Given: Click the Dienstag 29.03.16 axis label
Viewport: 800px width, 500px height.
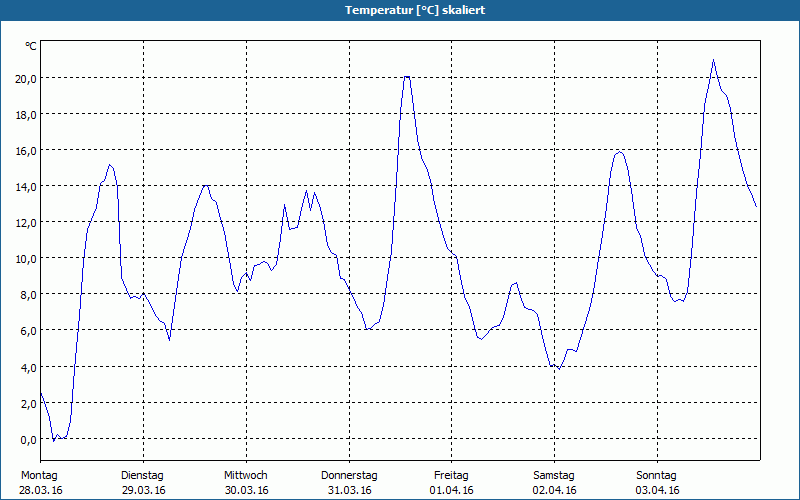Looking at the screenshot, I should pyautogui.click(x=143, y=483).
